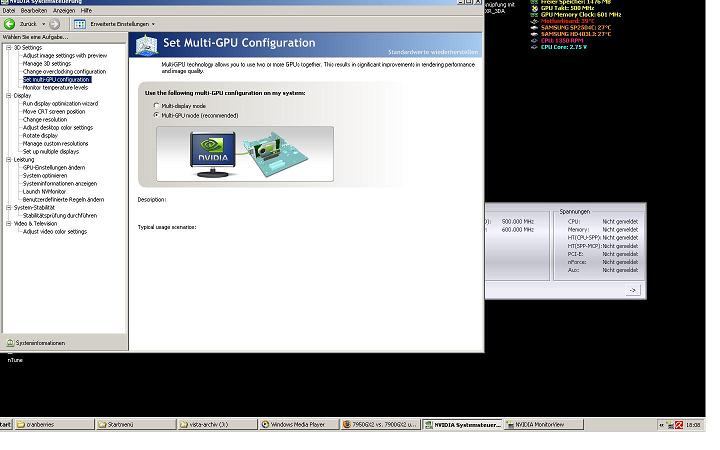The width and height of the screenshot is (720, 450).
Task: Click the grey forward arrow icon
Action: (x=55, y=24)
